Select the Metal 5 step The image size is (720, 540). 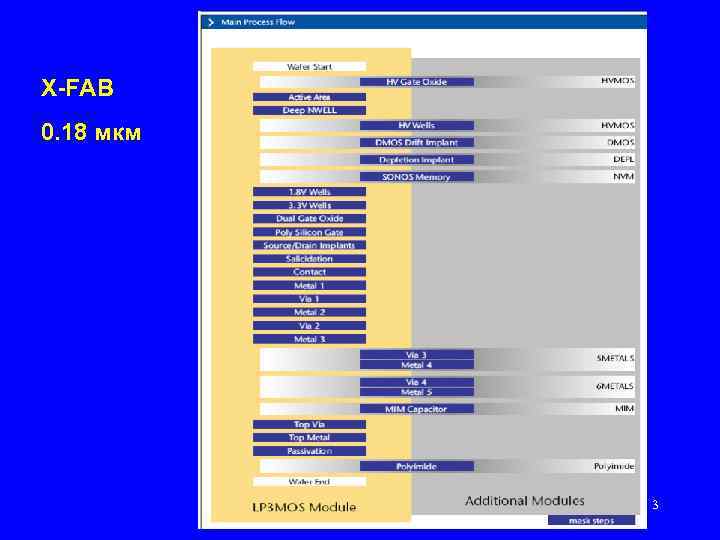coord(416,392)
